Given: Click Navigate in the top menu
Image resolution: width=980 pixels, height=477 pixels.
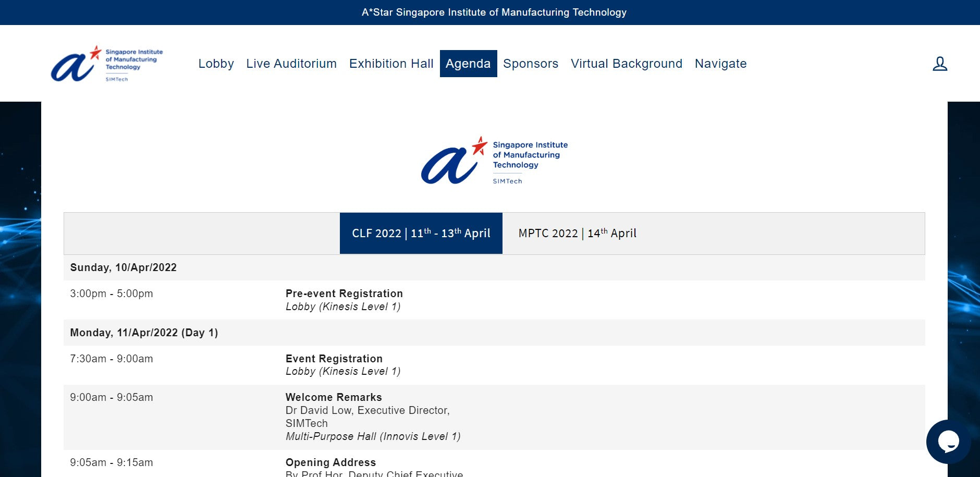Looking at the screenshot, I should pyautogui.click(x=720, y=64).
